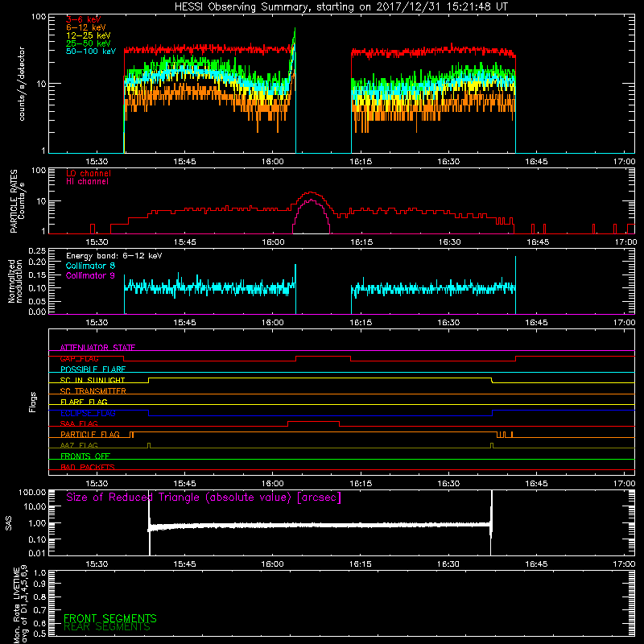
Task: Click the LO channel legend label
Action: pyautogui.click(x=89, y=173)
